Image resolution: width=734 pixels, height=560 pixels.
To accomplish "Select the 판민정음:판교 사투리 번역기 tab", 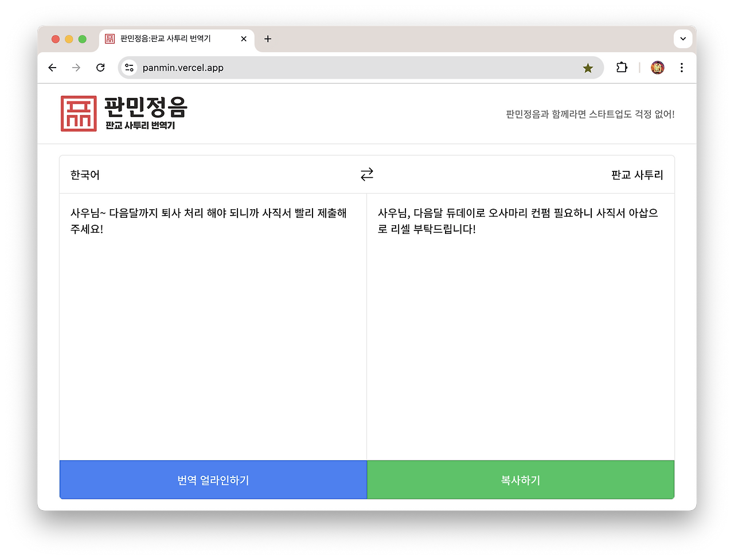I will [177, 39].
